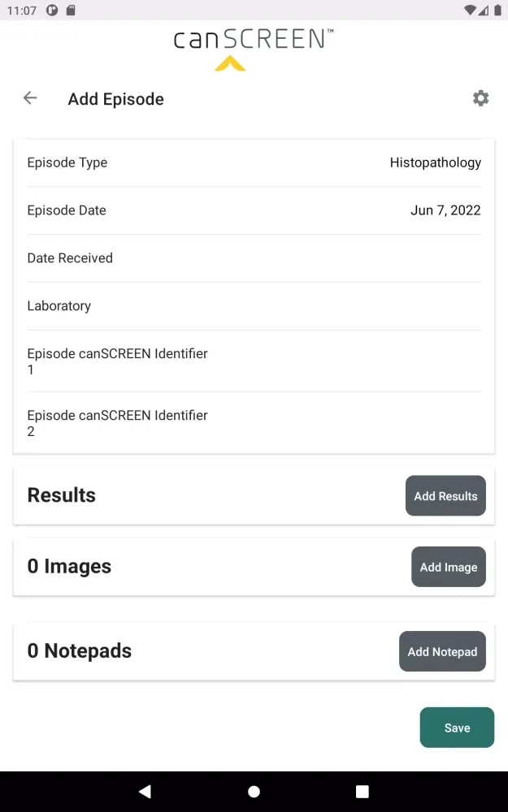This screenshot has height=812, width=508.
Task: Select the Date Received field
Action: click(254, 257)
